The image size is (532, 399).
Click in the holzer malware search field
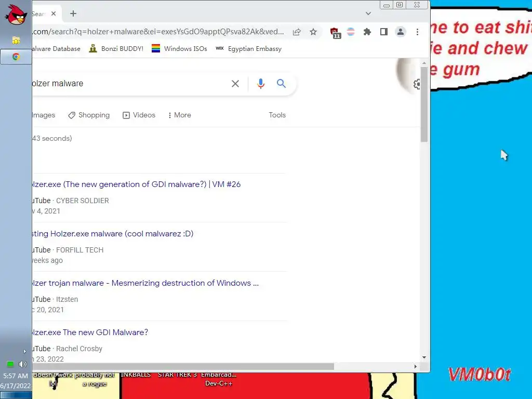(129, 84)
